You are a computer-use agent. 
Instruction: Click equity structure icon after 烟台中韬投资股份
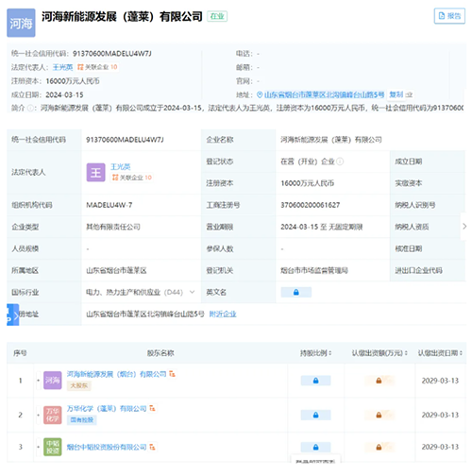(x=152, y=447)
